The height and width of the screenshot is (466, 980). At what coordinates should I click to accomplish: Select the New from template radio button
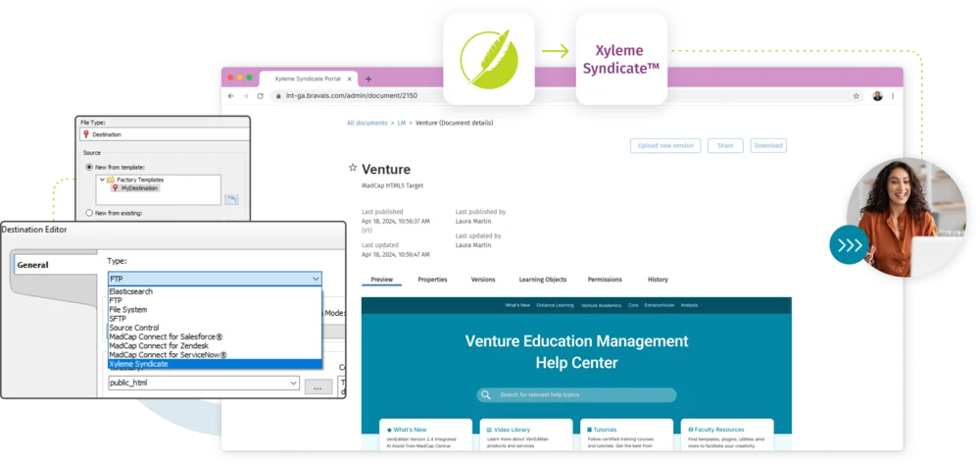pos(89,167)
